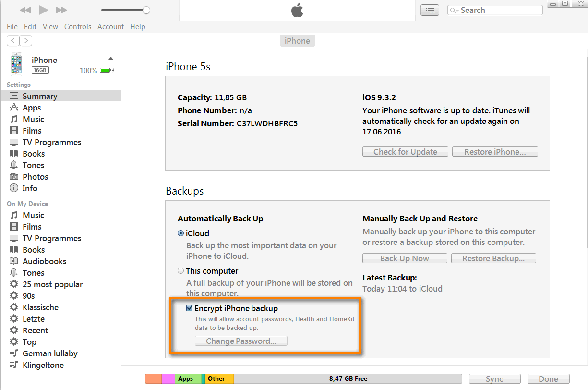Screen dimensions: 588x390
Task: Go forward with the right chevron
Action: coord(26,41)
